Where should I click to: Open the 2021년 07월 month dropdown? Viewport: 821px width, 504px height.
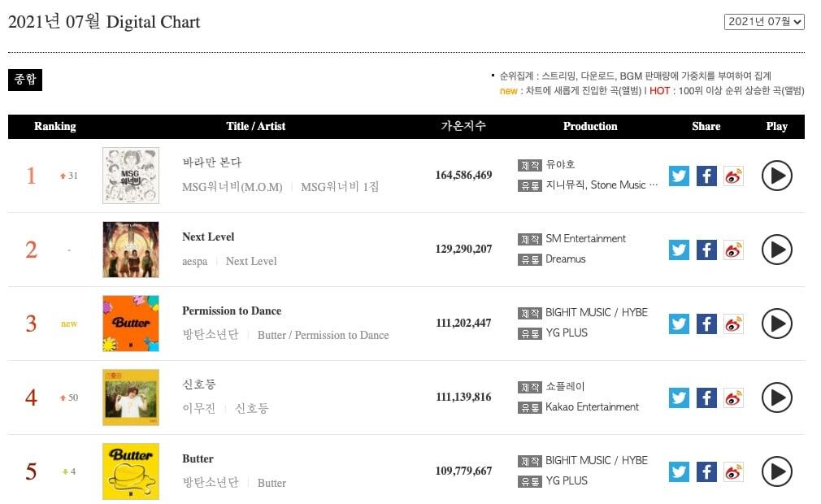click(x=764, y=22)
